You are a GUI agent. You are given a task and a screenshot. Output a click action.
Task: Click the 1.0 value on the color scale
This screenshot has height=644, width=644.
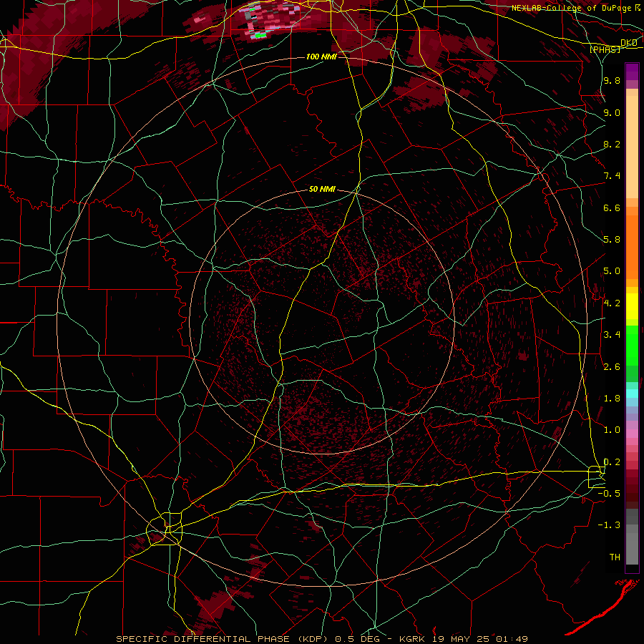tap(612, 430)
